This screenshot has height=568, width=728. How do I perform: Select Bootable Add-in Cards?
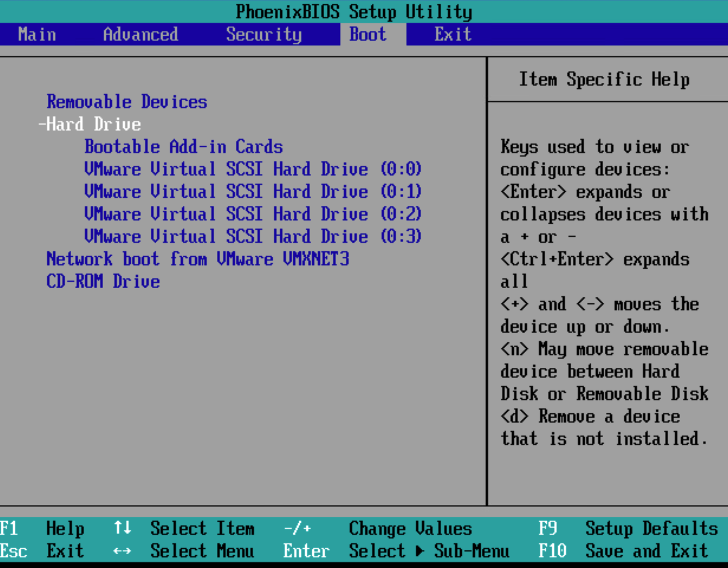coord(183,146)
